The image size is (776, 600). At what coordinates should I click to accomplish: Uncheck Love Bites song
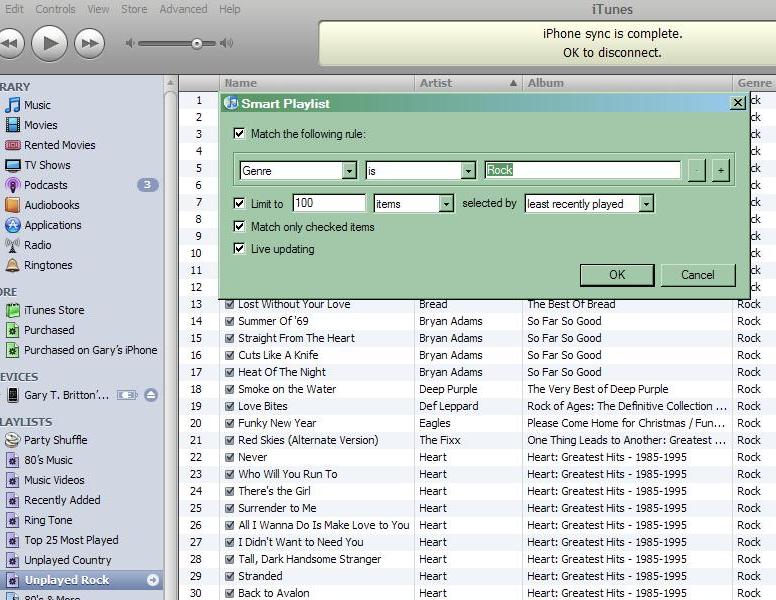coord(230,406)
